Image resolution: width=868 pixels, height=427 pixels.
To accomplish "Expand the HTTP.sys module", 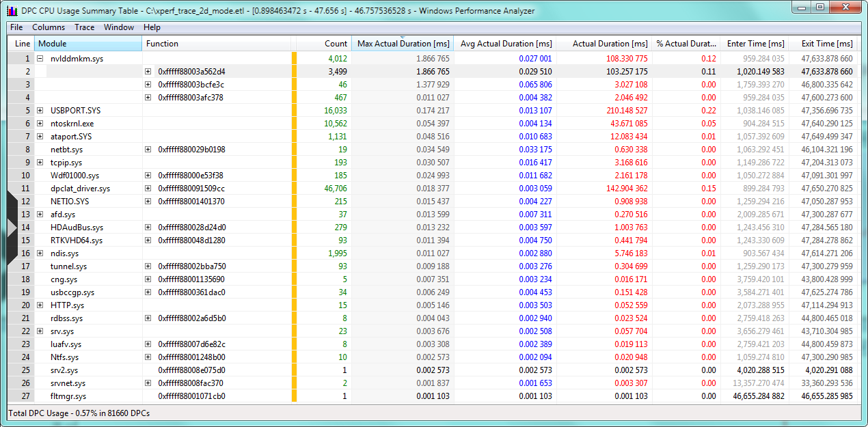I will click(40, 305).
